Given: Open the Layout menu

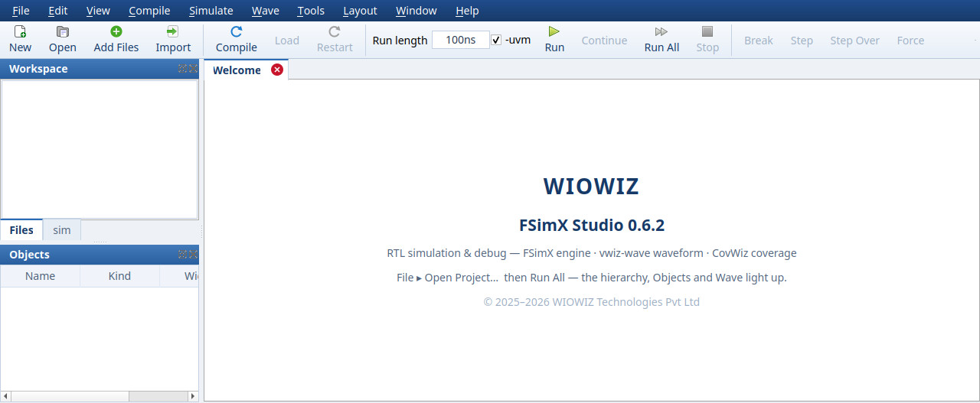Looking at the screenshot, I should [x=360, y=11].
